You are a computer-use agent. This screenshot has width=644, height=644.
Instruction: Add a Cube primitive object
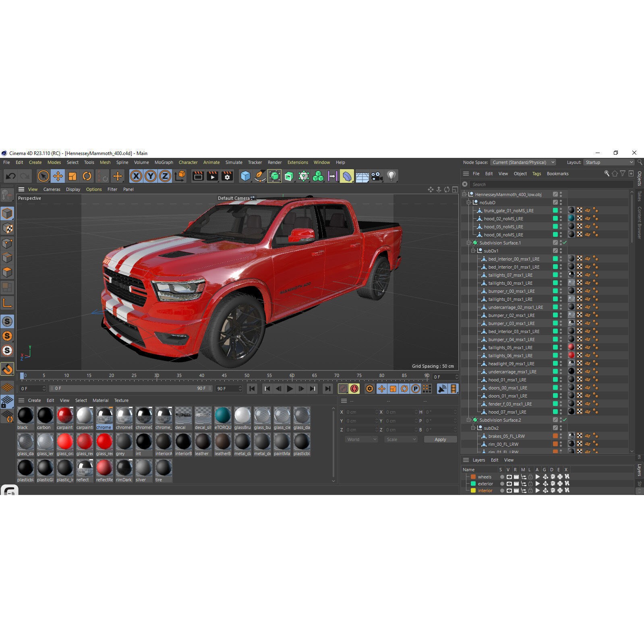[x=245, y=176]
